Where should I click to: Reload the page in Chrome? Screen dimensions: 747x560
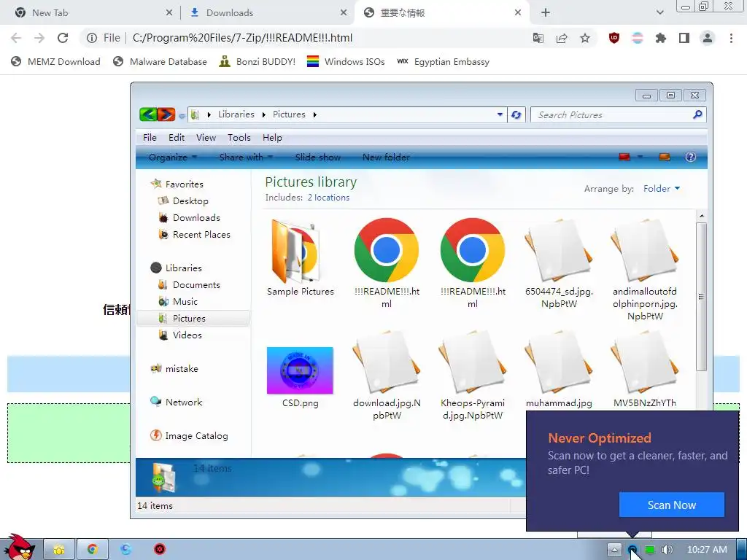63,38
